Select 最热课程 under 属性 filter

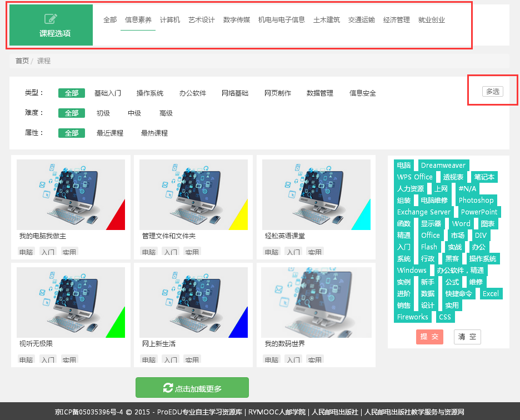pyautogui.click(x=153, y=133)
